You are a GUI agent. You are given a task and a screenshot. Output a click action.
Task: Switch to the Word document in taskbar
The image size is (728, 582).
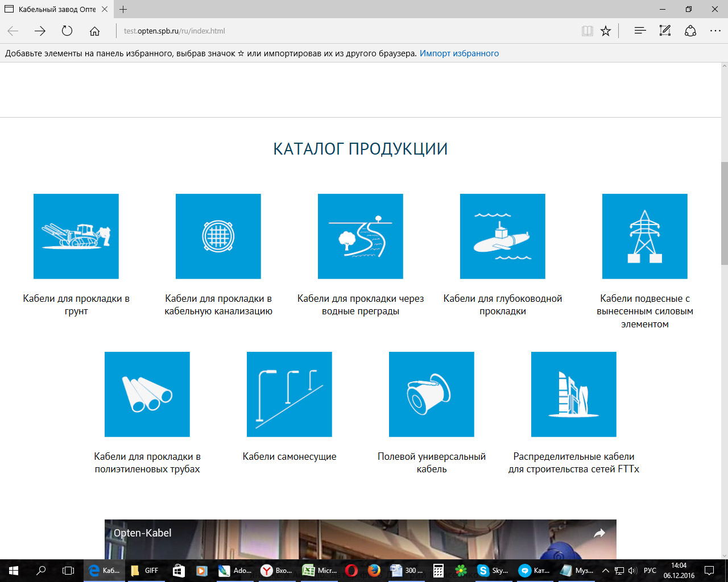406,571
